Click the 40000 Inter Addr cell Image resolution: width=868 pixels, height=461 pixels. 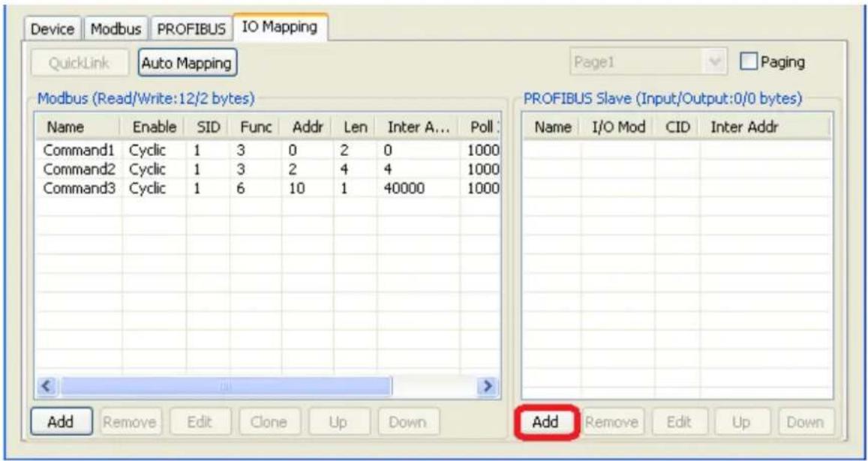[404, 188]
